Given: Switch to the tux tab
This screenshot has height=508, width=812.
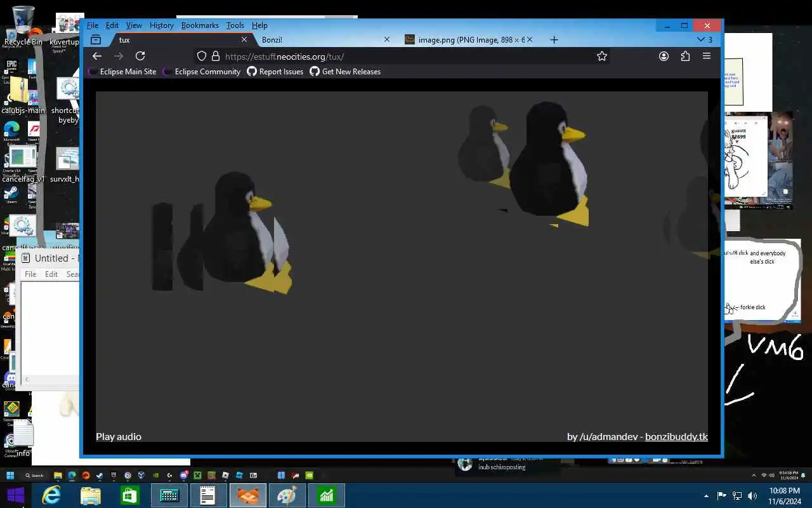Looking at the screenshot, I should point(181,39).
